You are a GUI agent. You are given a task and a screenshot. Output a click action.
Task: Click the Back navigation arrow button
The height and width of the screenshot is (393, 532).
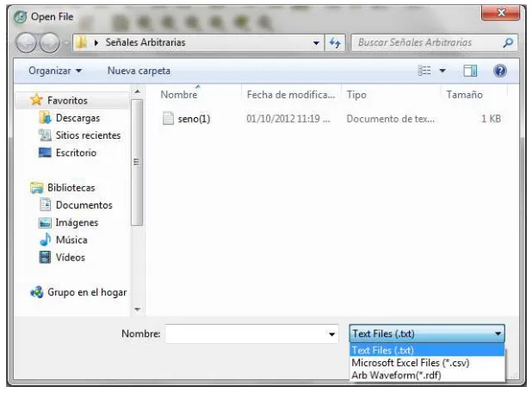[x=26, y=43]
